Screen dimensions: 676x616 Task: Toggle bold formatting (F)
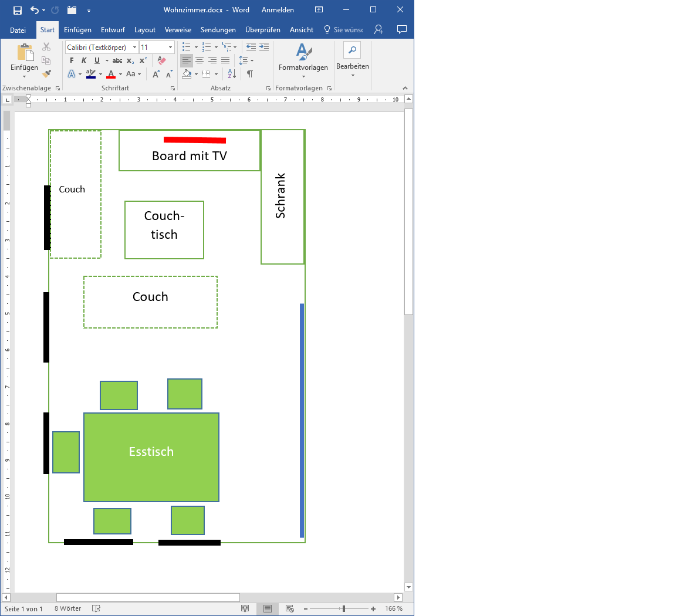(72, 60)
